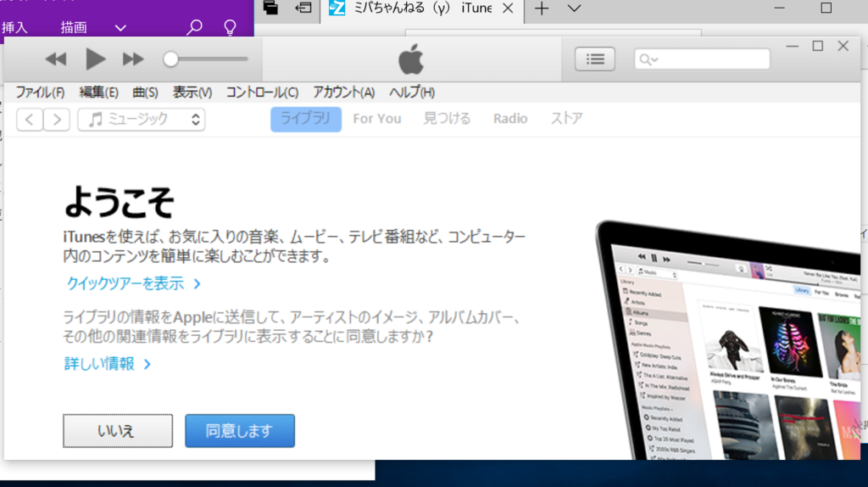Open the クイックツアーを表示 link

(133, 283)
